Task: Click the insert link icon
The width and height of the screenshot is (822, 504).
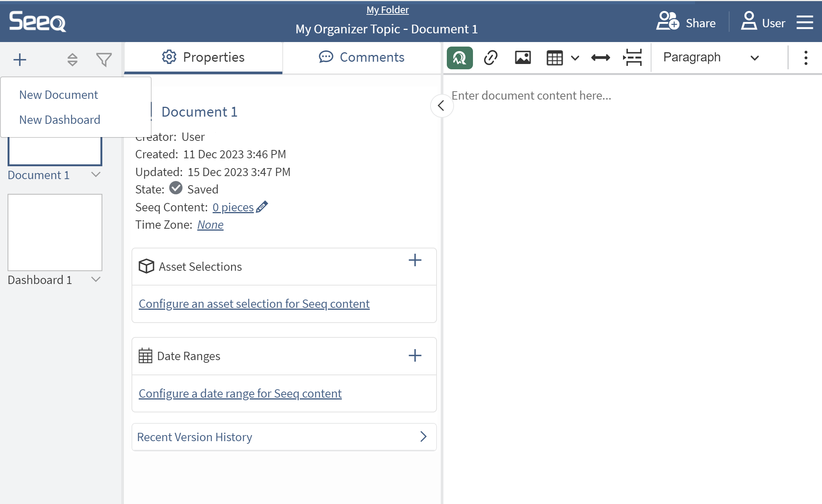Action: pos(491,58)
